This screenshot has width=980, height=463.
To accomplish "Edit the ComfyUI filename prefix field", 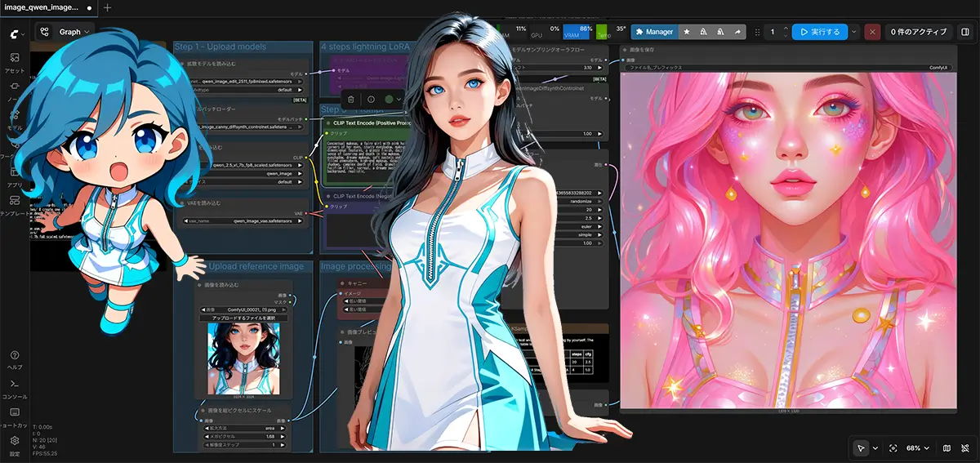I will coord(787,68).
